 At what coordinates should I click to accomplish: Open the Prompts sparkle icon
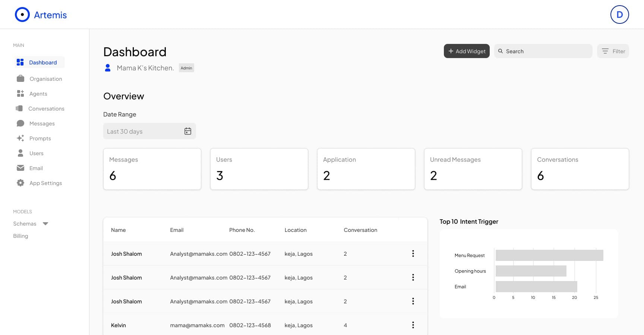point(20,138)
